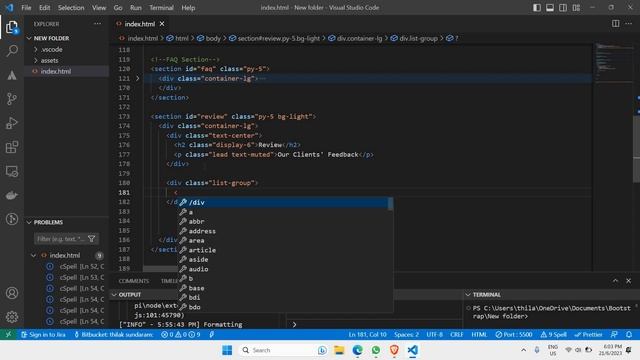Select audio autocomplete suggestion
Screen dimensions: 640x360
[282, 269]
